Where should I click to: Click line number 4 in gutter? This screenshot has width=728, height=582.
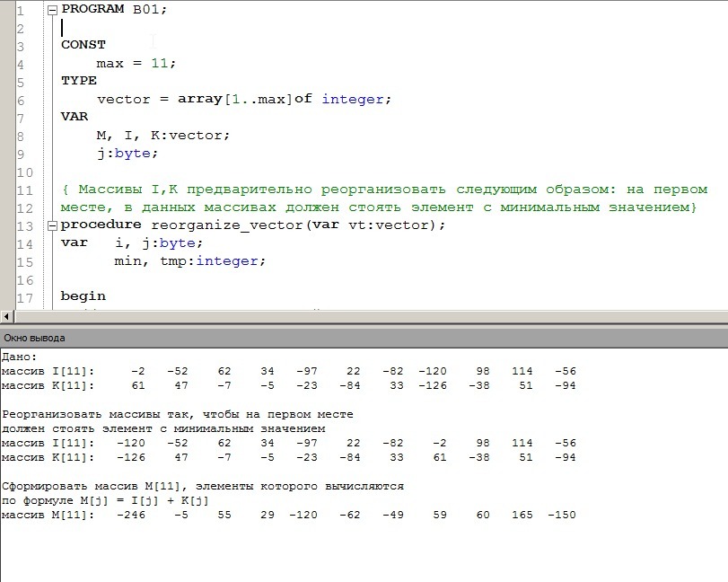(x=20, y=63)
